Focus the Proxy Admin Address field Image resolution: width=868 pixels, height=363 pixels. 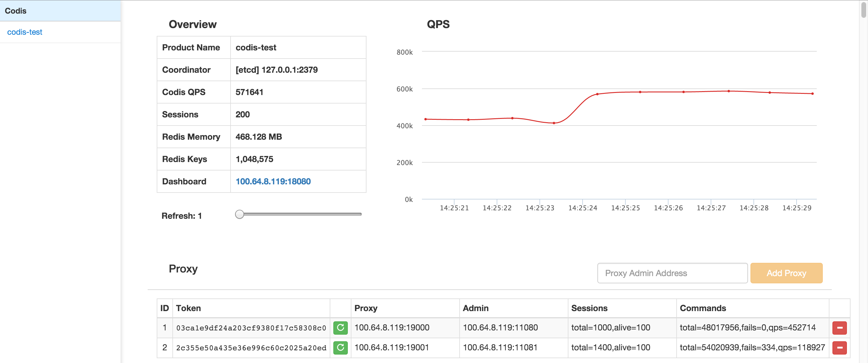point(672,273)
